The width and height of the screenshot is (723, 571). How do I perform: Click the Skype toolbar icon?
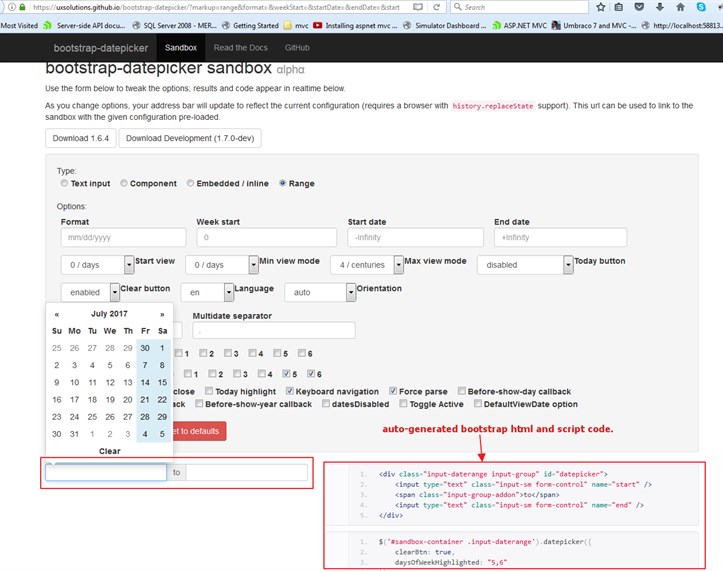coord(701,7)
